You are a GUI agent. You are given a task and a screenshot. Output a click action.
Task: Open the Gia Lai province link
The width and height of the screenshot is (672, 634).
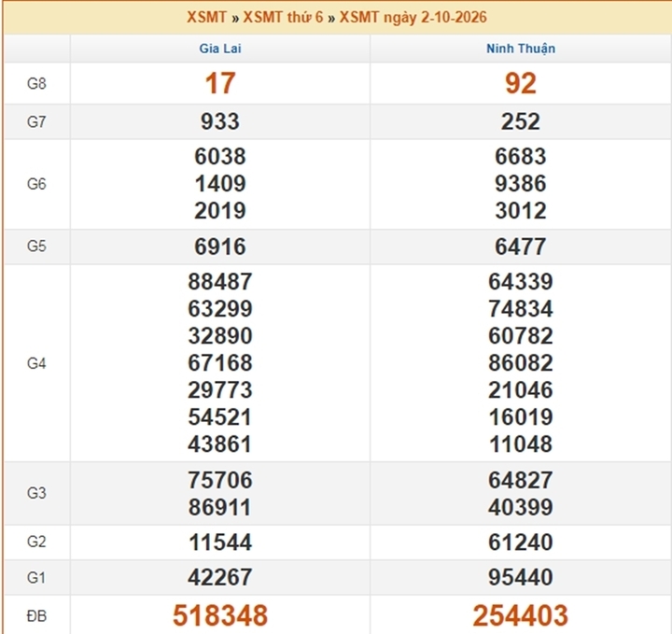220,49
